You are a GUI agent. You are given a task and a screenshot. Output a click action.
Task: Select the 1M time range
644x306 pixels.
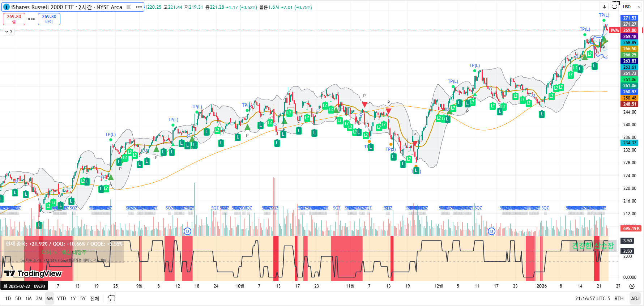click(x=29, y=298)
